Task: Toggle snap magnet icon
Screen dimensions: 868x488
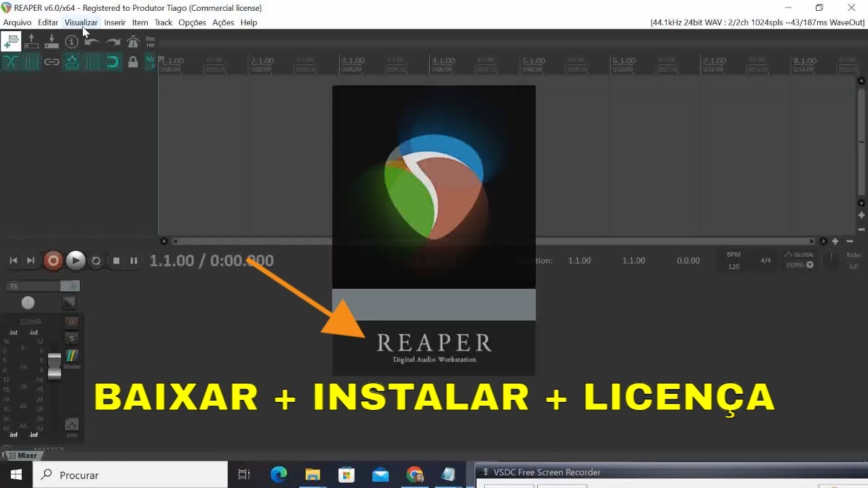Action: (x=113, y=62)
